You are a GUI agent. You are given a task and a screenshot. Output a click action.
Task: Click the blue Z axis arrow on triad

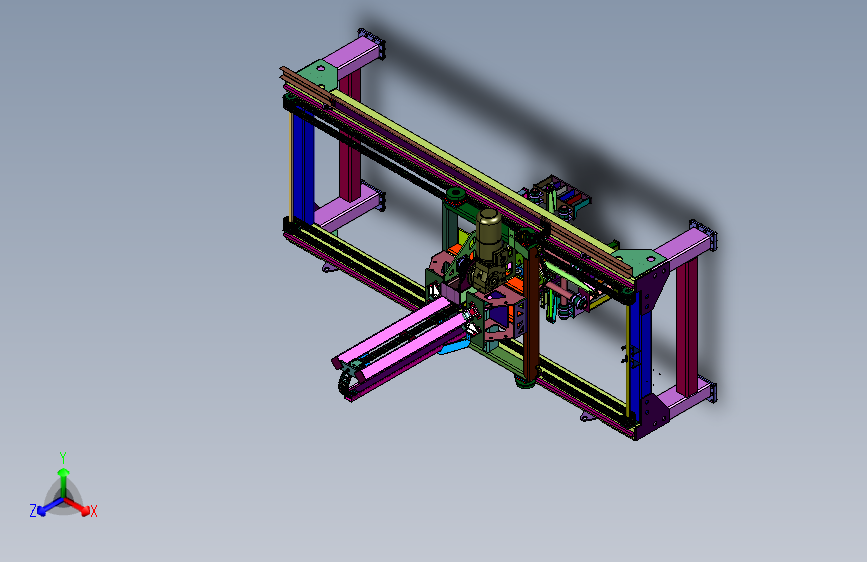pyautogui.click(x=50, y=506)
